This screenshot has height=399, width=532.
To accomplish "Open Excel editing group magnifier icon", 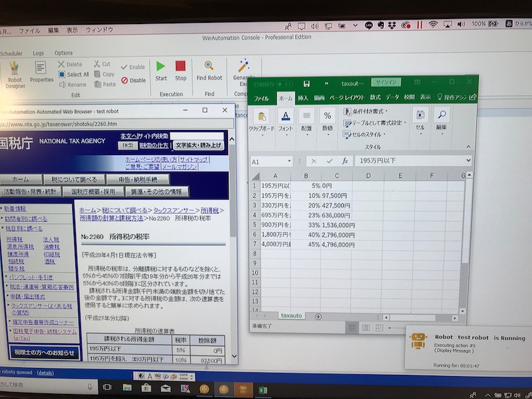I will point(441,115).
